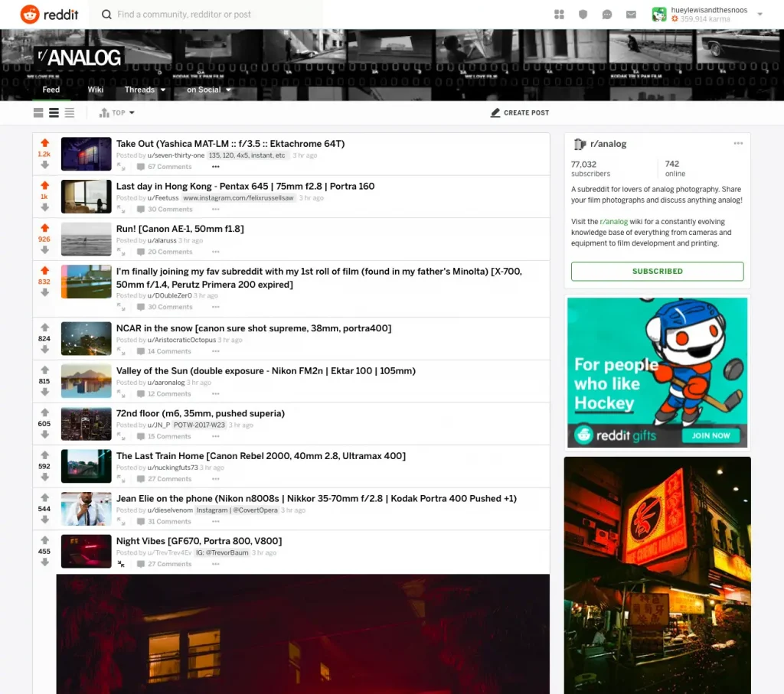Switch to card view layout
Screen dimensions: 784x694
pos(38,112)
